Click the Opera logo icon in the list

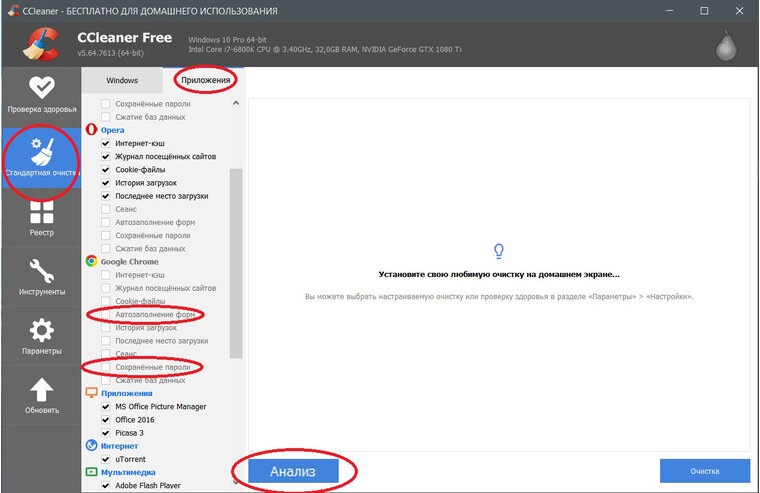click(x=91, y=130)
